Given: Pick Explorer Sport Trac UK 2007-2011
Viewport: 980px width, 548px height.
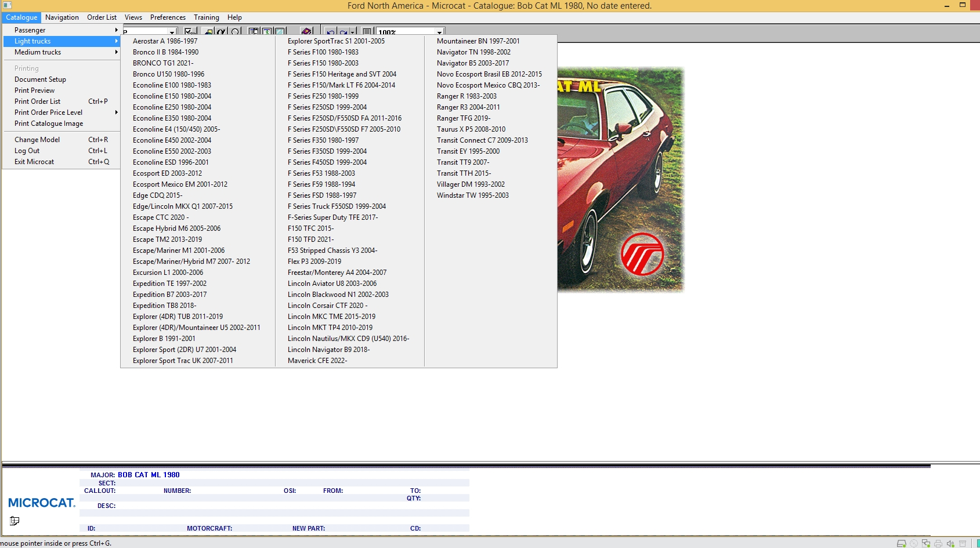Looking at the screenshot, I should [x=183, y=361].
